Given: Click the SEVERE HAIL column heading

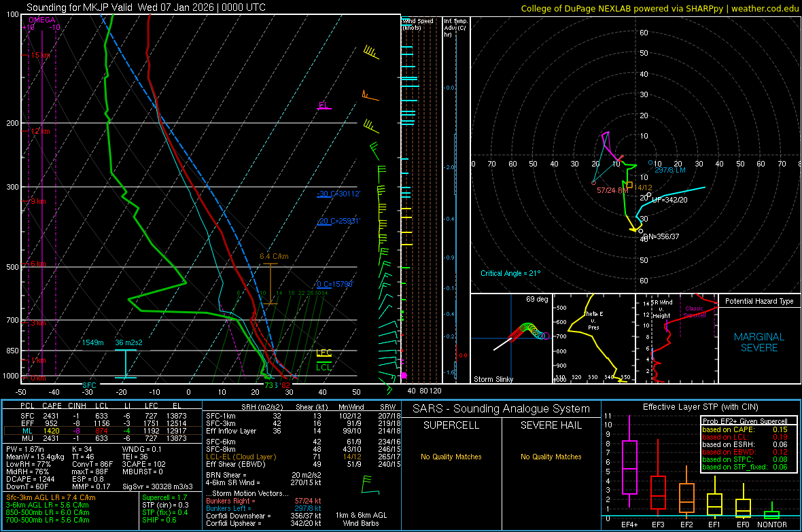Looking at the screenshot, I should pyautogui.click(x=551, y=425).
